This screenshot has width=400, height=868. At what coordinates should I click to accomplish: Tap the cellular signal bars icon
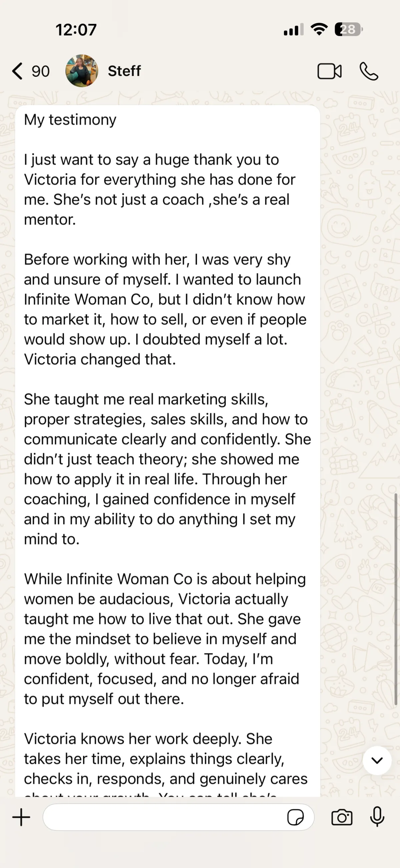293,30
